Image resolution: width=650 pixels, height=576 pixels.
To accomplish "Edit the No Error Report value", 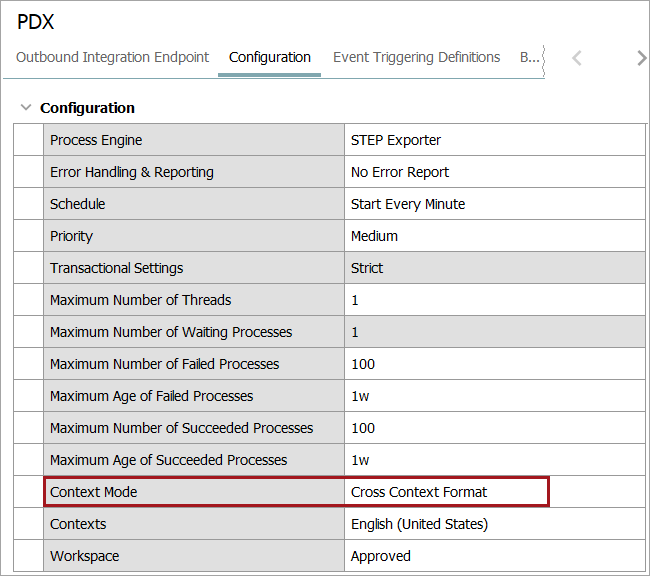I will 400,172.
